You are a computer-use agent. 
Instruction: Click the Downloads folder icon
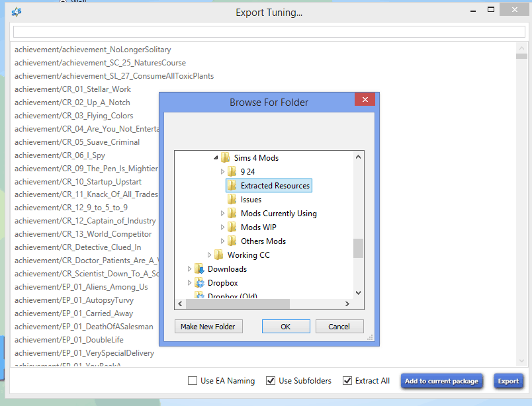tap(199, 269)
